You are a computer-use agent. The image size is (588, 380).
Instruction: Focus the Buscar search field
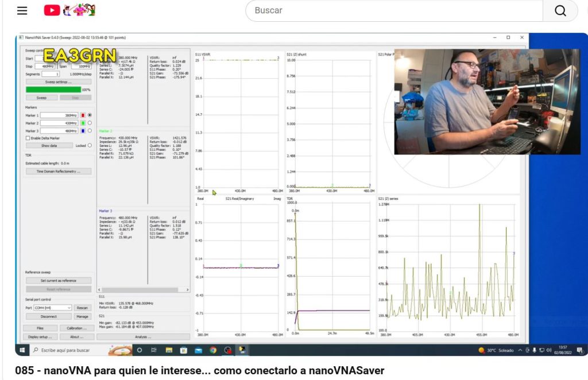tap(394, 10)
